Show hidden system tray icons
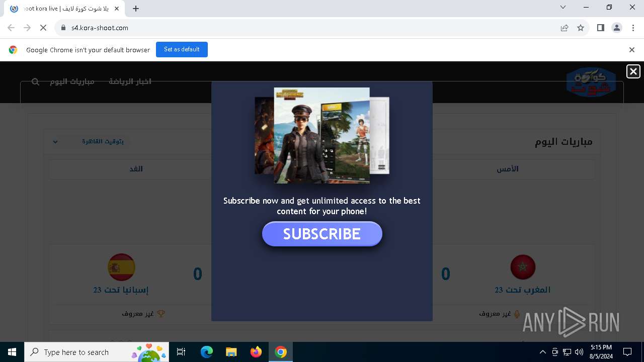Image resolution: width=644 pixels, height=362 pixels. pos(543,352)
